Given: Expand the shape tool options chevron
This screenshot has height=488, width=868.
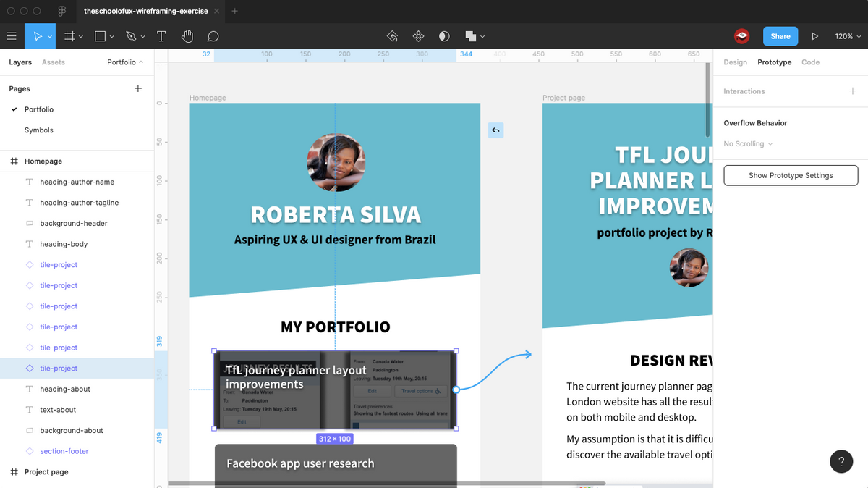Looking at the screenshot, I should [112, 36].
